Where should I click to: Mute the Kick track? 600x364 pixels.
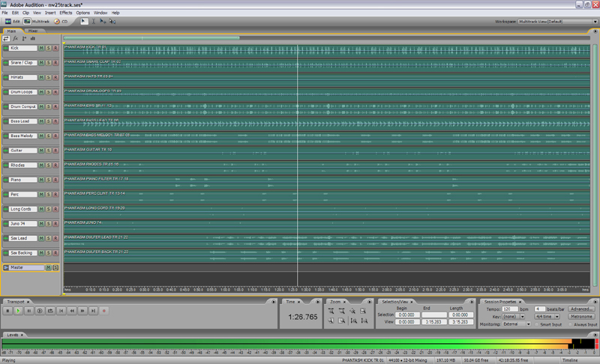(x=41, y=48)
